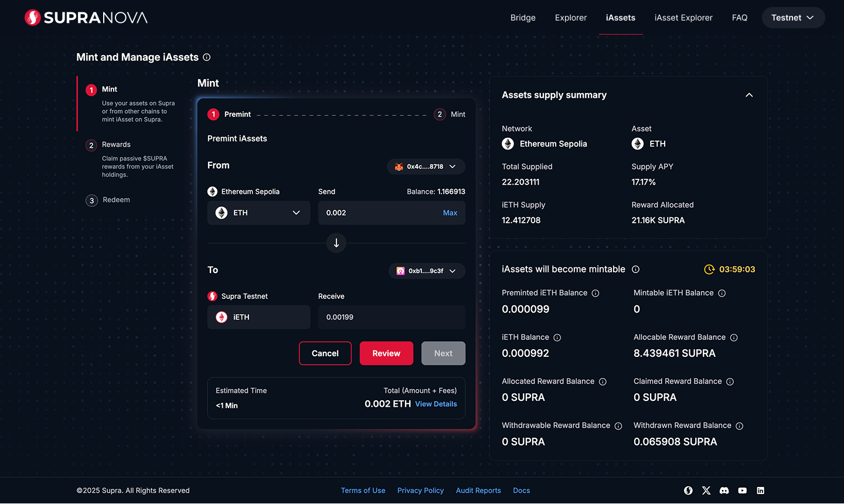Open the Discord footer icon
The image size is (844, 504).
coord(724,491)
